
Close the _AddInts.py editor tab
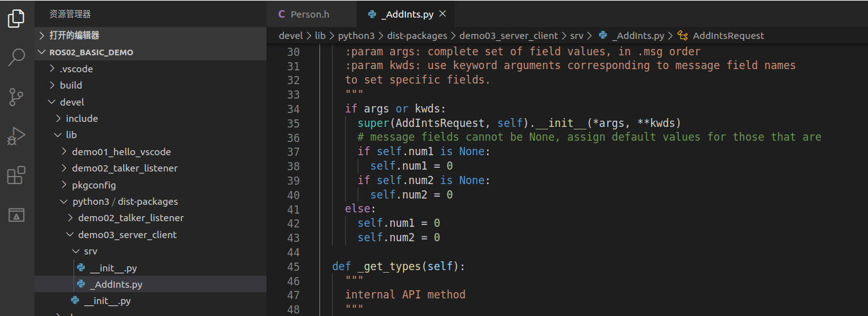[442, 14]
